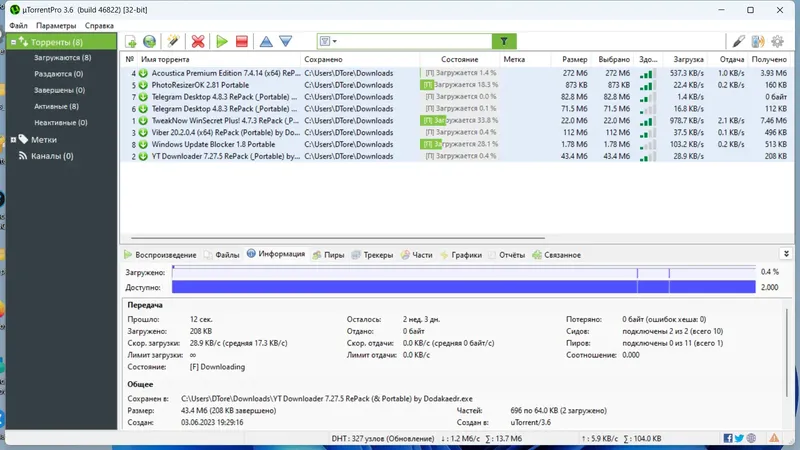Click TweakNow progress bar showing 33.8 %
This screenshot has width=800, height=450.
(x=460, y=121)
